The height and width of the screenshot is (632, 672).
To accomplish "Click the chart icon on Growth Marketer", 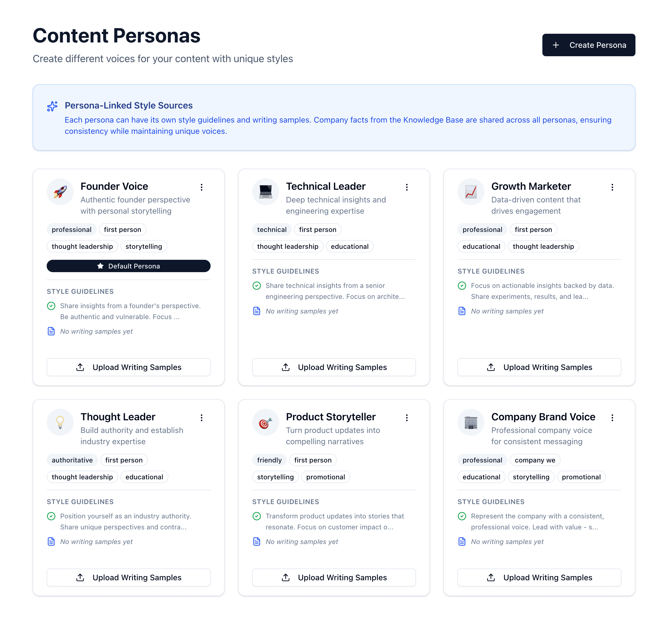I will coord(471,192).
